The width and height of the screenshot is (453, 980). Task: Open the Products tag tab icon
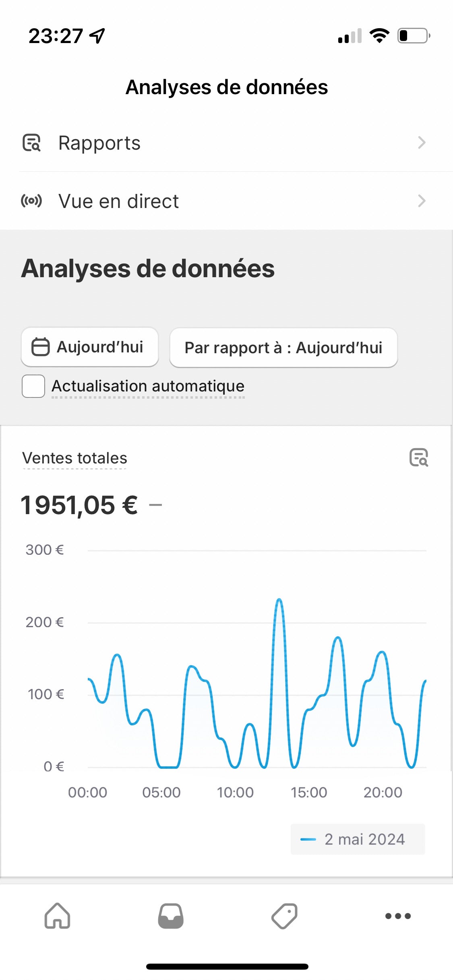pos(284,916)
